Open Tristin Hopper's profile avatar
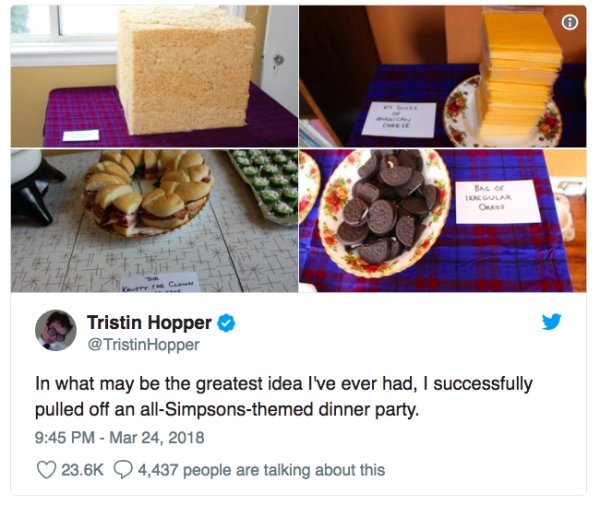 coord(56,330)
